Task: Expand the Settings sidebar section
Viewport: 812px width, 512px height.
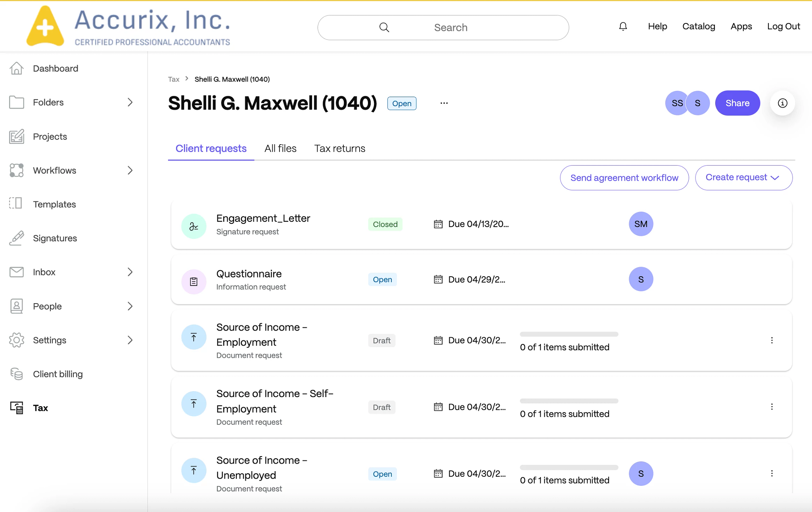Action: [x=130, y=340]
